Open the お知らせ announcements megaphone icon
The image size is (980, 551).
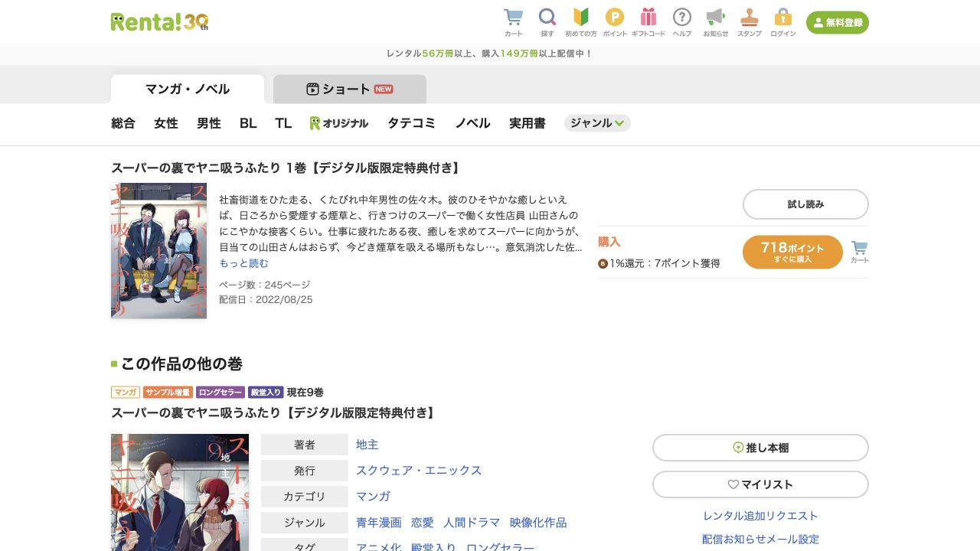coord(716,22)
